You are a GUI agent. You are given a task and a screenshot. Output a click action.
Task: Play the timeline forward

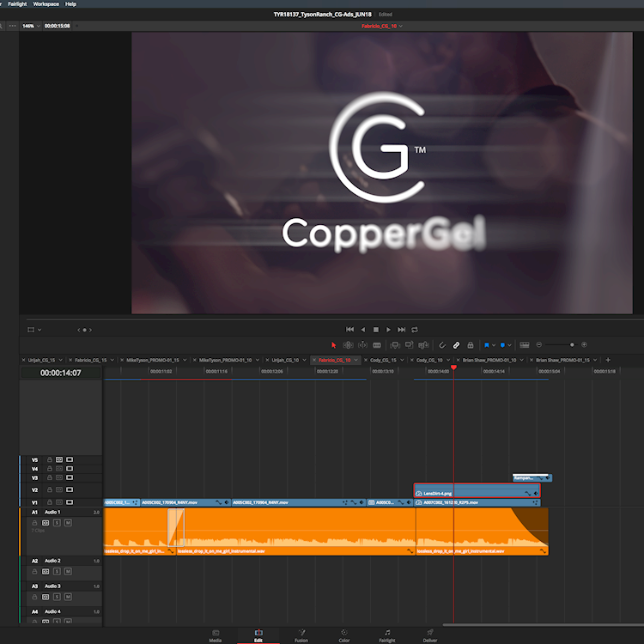[388, 330]
